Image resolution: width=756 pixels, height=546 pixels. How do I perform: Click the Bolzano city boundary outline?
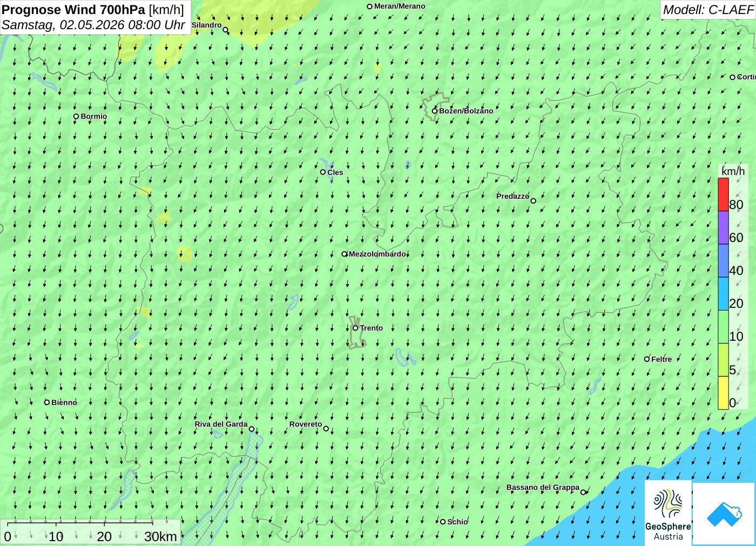(435, 106)
